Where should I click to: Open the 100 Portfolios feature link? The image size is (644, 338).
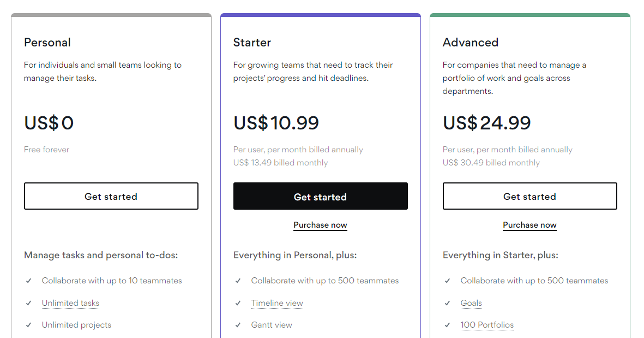coord(487,325)
